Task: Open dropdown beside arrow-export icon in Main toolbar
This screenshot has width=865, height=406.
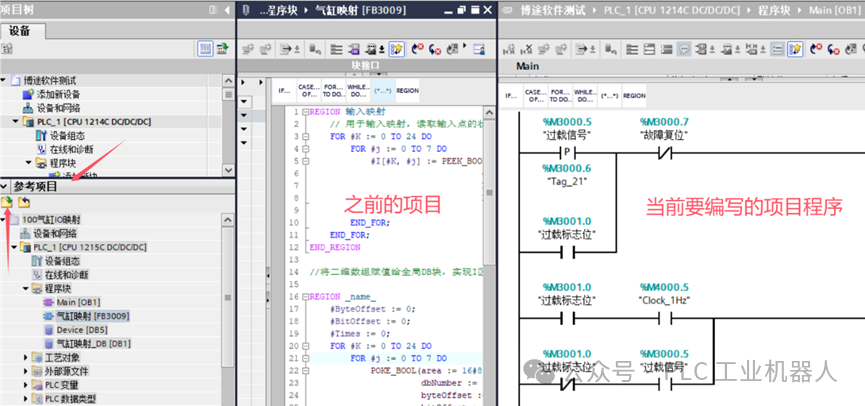Action: pyautogui.click(x=593, y=49)
